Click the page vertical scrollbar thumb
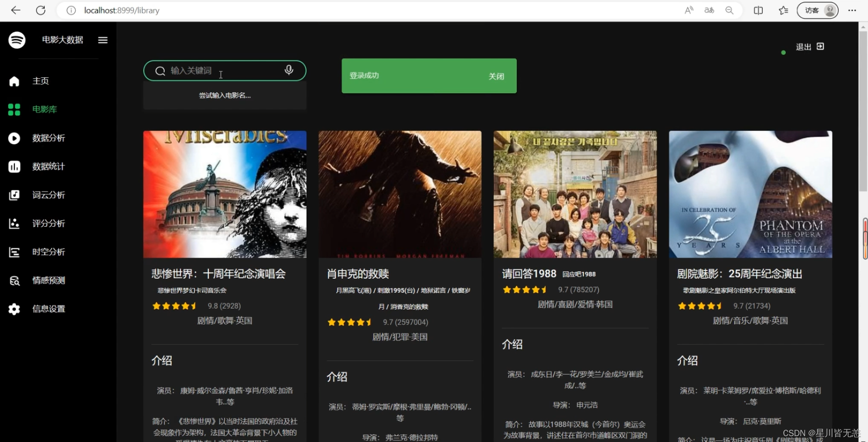This screenshot has height=442, width=868. pos(863,111)
